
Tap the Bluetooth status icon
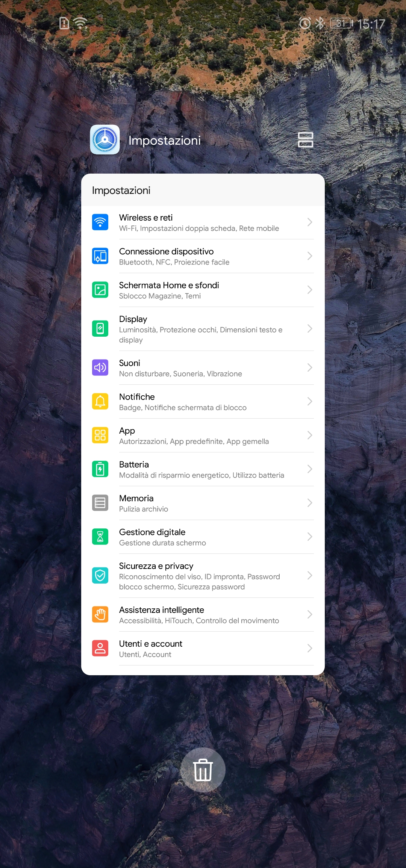320,23
